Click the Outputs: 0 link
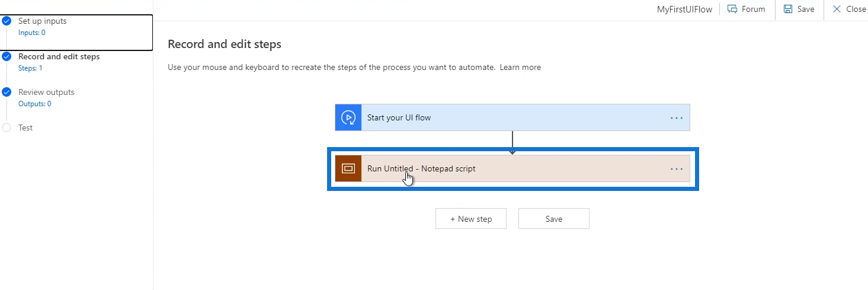 tap(35, 104)
